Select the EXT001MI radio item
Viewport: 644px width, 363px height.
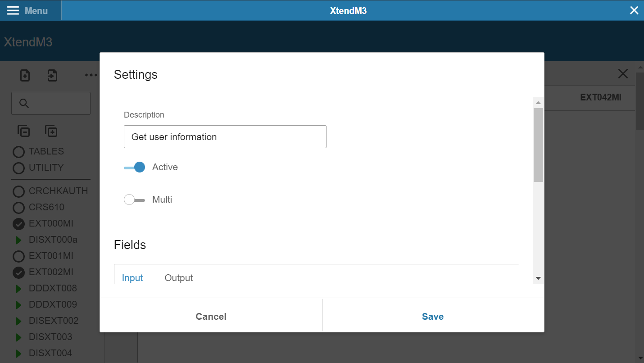pos(18,256)
